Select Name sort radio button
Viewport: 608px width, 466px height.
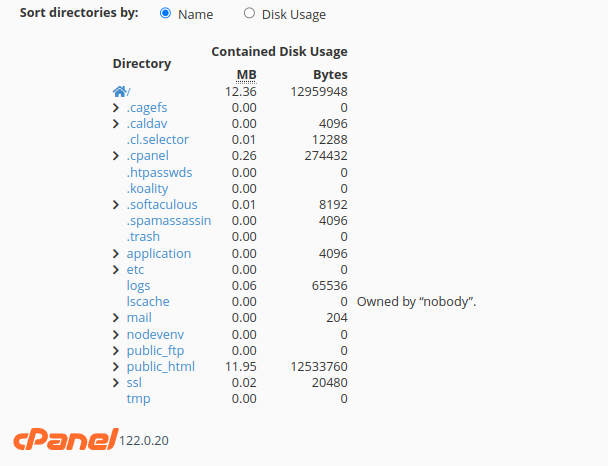click(x=166, y=13)
